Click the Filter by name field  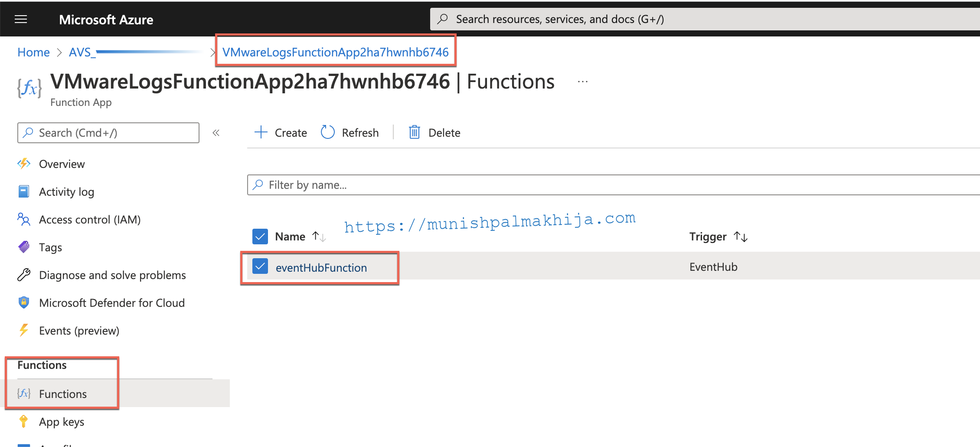tap(614, 185)
